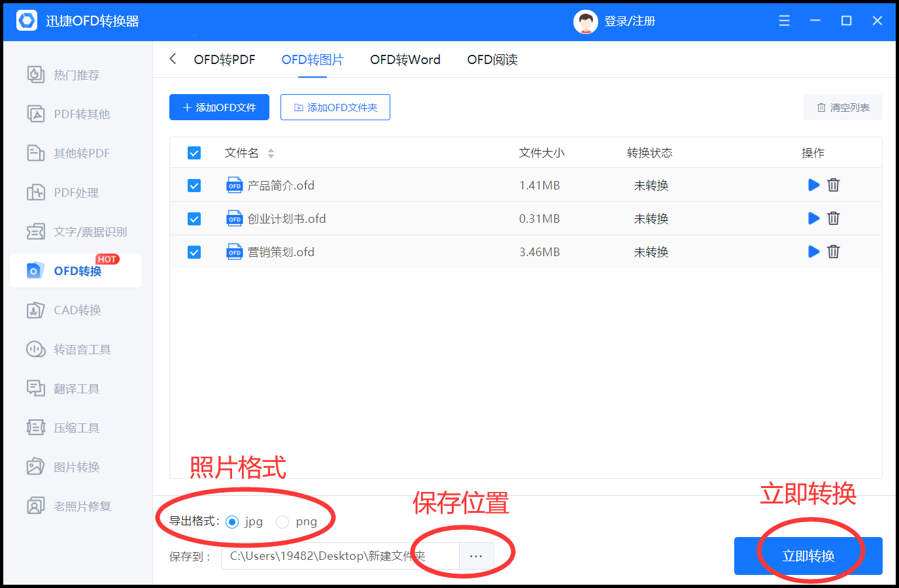Toggle the select-all checkbox in table header
This screenshot has width=899, height=588.
click(x=194, y=153)
